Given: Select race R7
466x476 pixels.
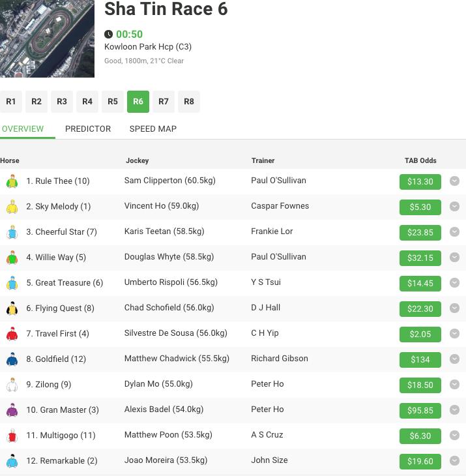Looking at the screenshot, I should point(164,102).
